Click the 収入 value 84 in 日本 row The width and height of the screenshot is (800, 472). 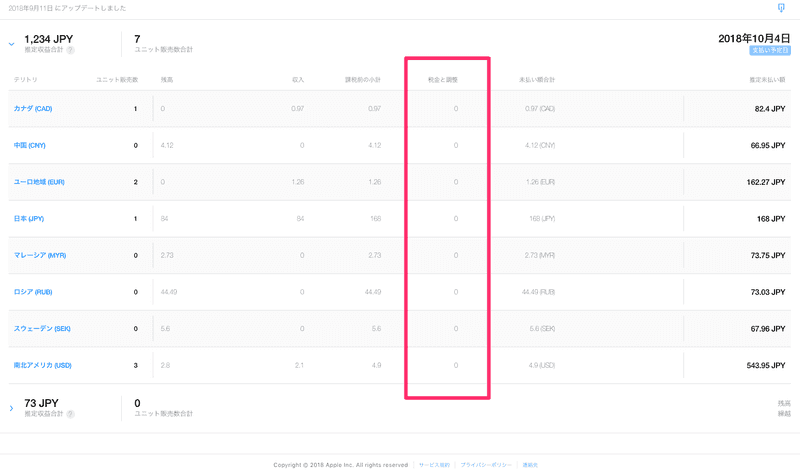300,219
